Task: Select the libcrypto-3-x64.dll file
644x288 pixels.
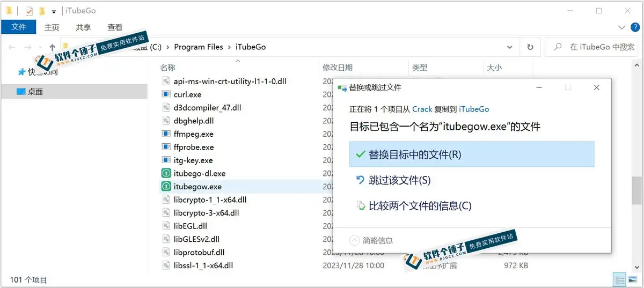Action: pyautogui.click(x=207, y=213)
